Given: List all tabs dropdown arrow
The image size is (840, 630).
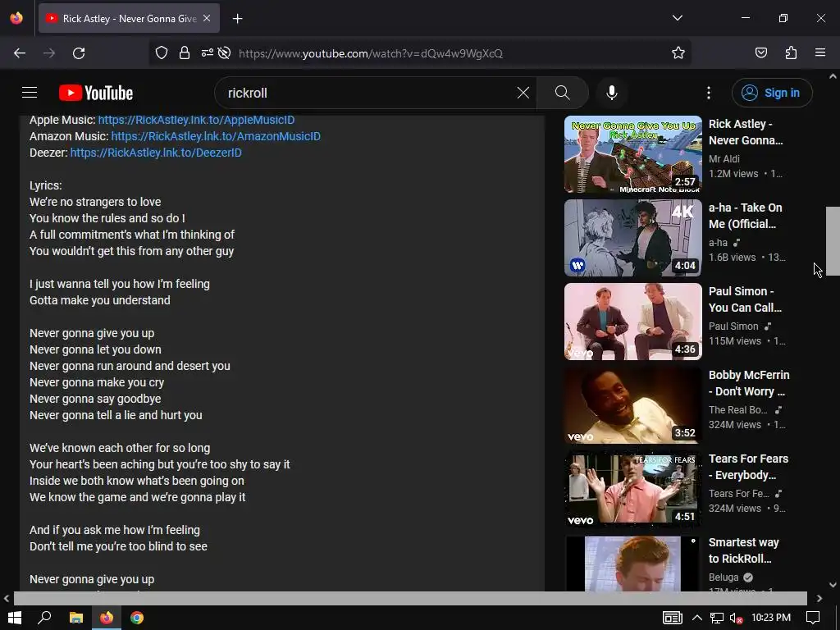Looking at the screenshot, I should point(677,18).
